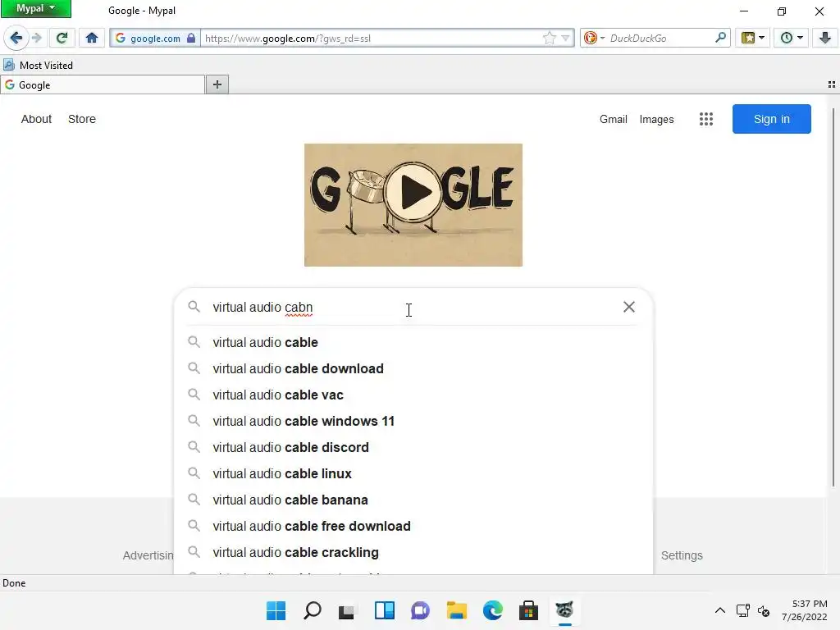This screenshot has width=840, height=630.
Task: Open File Explorer from taskbar
Action: click(x=456, y=610)
